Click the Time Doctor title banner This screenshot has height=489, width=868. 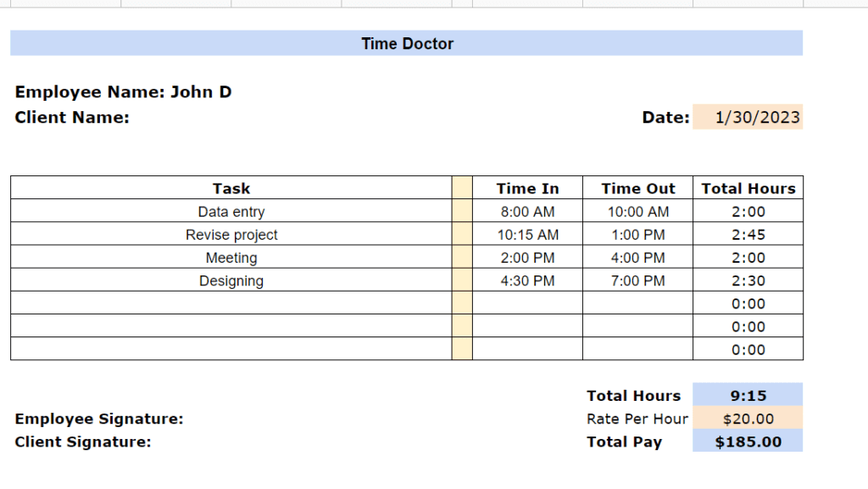click(405, 43)
